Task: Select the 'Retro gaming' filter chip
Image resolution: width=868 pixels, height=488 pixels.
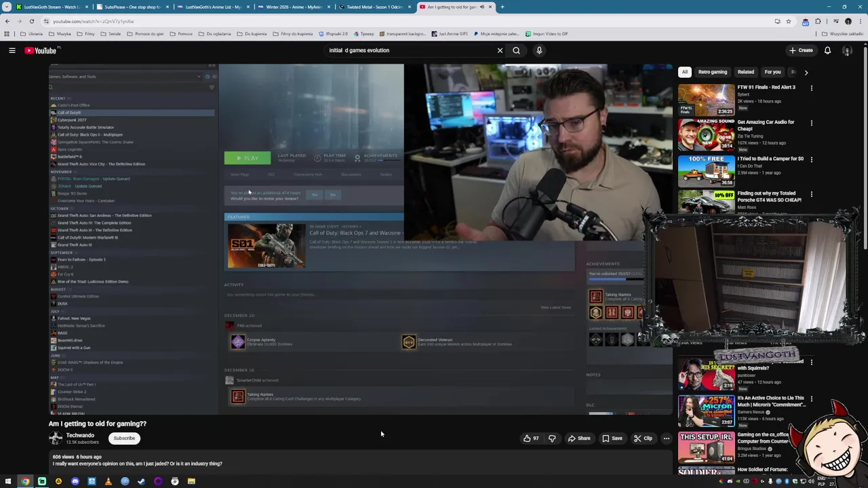Action: coord(713,72)
